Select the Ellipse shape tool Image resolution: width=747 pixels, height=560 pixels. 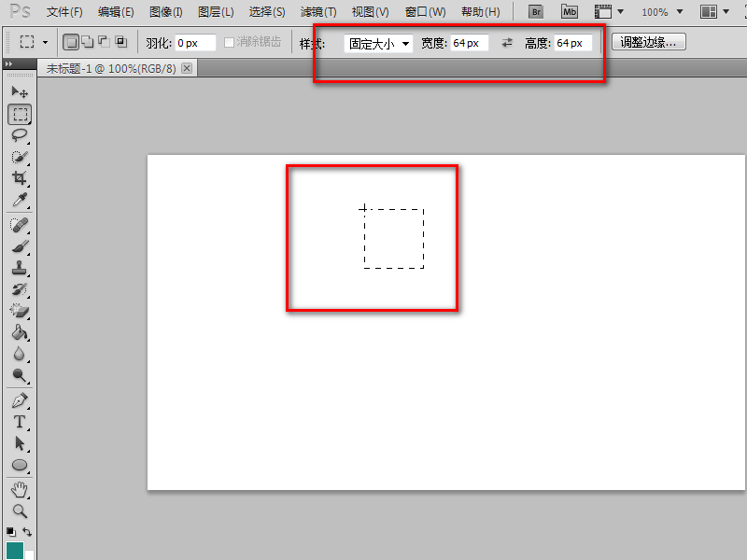click(20, 465)
